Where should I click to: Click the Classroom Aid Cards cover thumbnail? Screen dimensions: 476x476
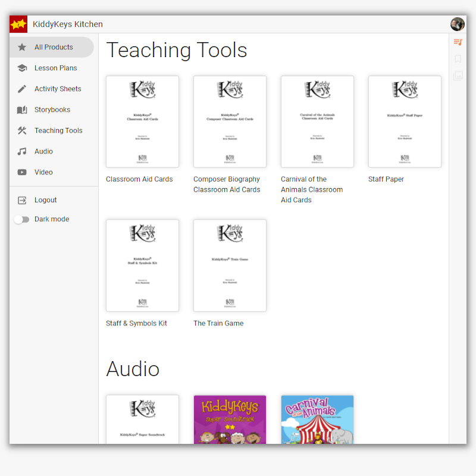(x=142, y=122)
